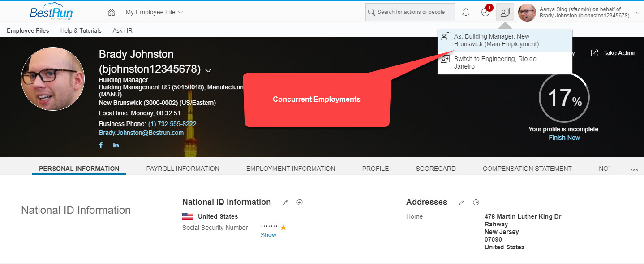
Task: Show more tabs with the ellipsis icon
Action: click(x=634, y=170)
